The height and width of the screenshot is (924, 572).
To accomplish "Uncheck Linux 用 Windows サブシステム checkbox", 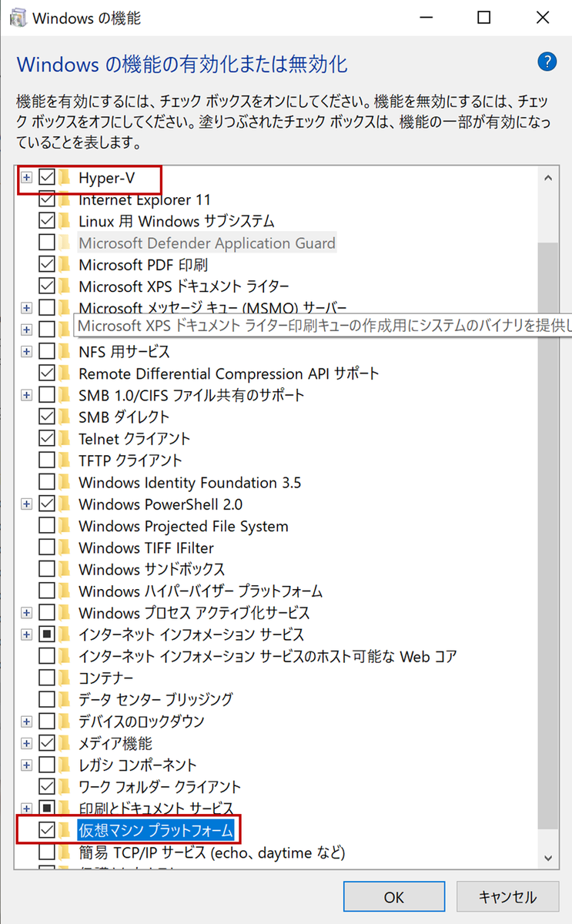I will click(47, 221).
